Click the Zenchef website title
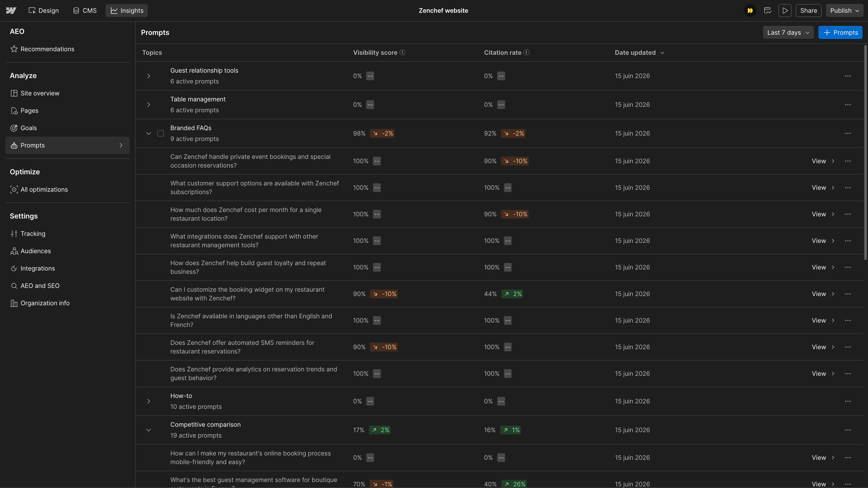868x488 pixels. coord(443,11)
